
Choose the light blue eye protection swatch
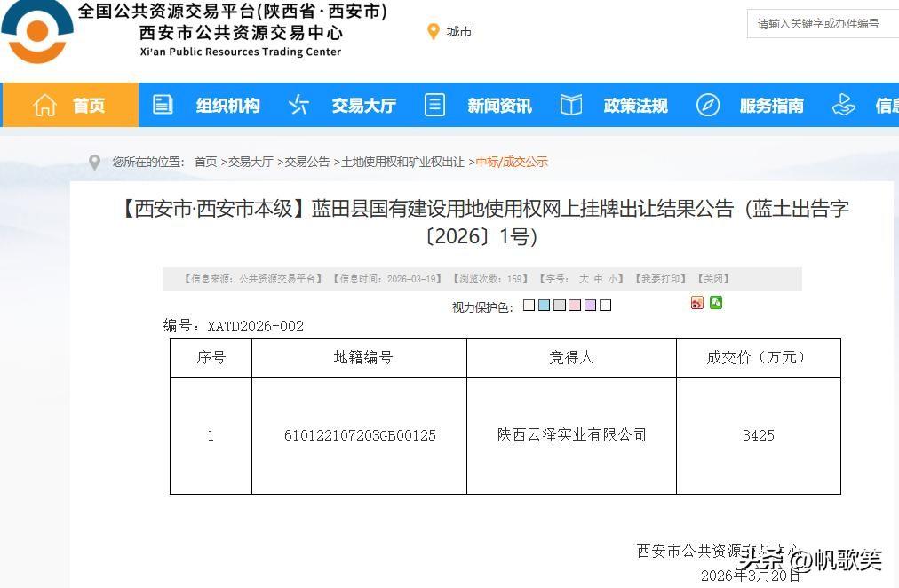pyautogui.click(x=544, y=305)
